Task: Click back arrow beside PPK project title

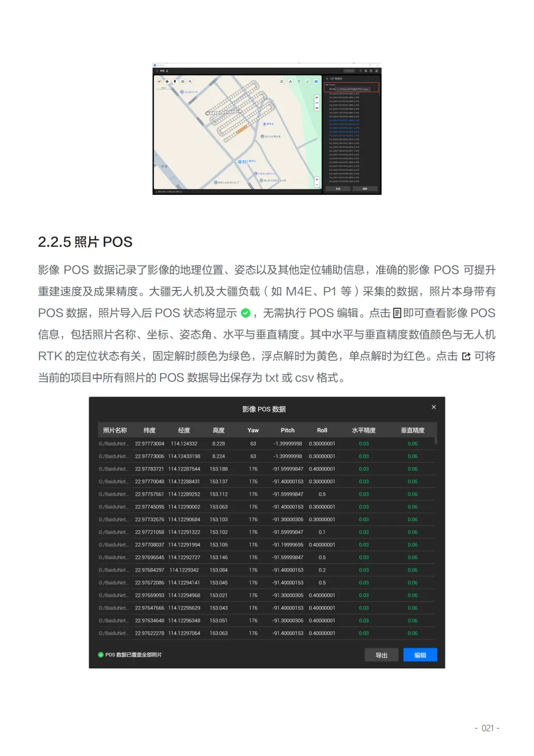Action: [x=157, y=71]
